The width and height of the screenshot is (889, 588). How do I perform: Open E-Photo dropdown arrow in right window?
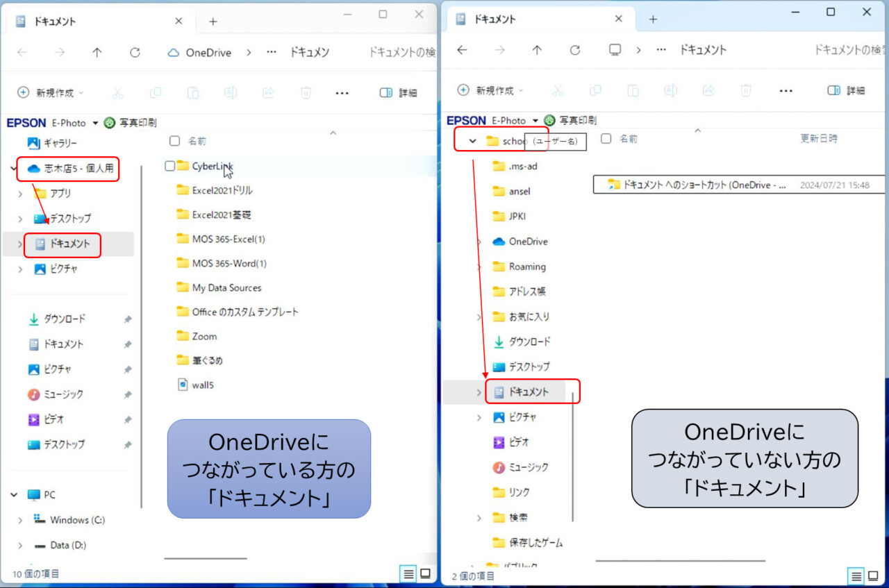click(534, 120)
